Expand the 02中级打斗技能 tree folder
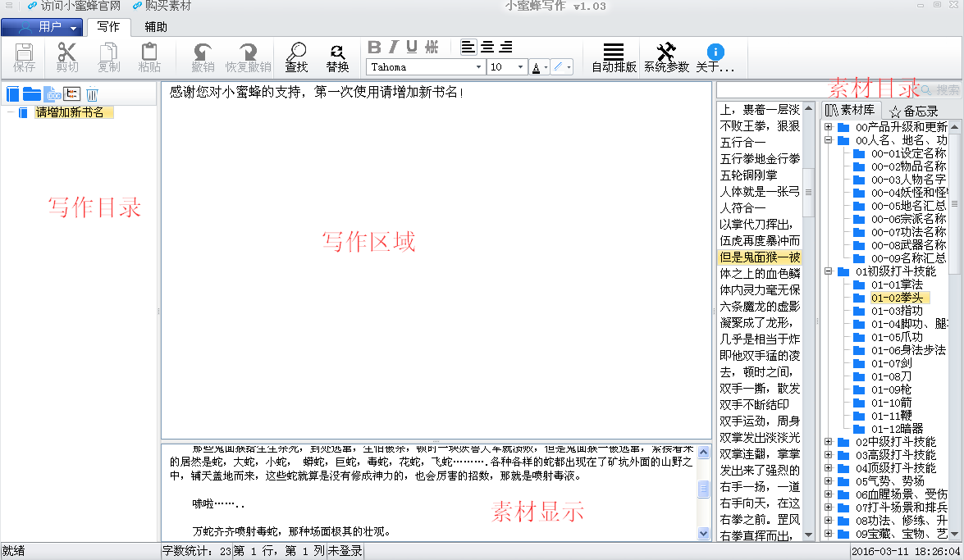 (x=828, y=442)
